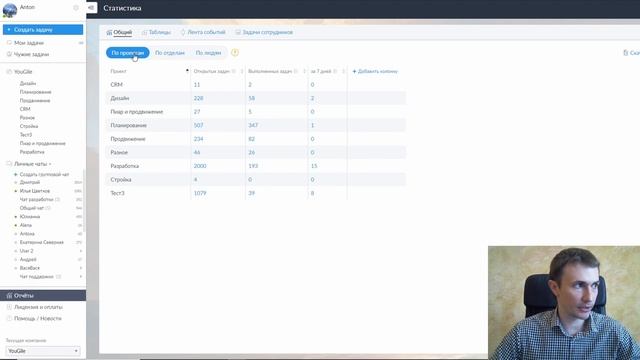Screen dimensions: 640x360
Task: Switch to the Общий tab
Action: [x=119, y=32]
